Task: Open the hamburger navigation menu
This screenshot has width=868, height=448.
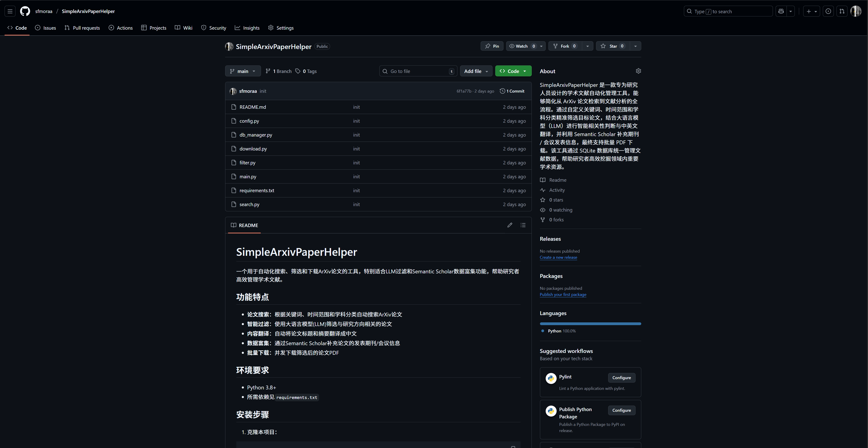Action: [10, 11]
